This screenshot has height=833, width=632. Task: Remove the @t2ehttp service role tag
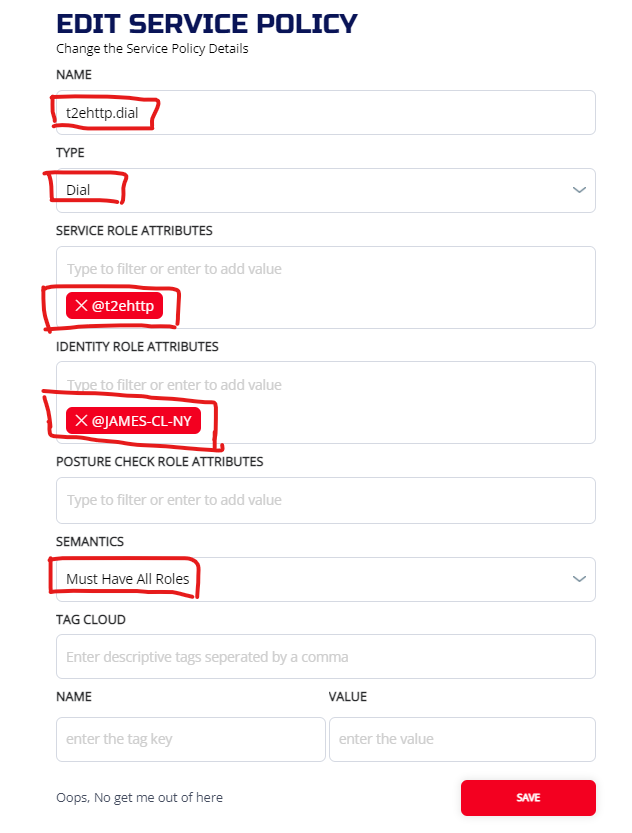coord(81,306)
